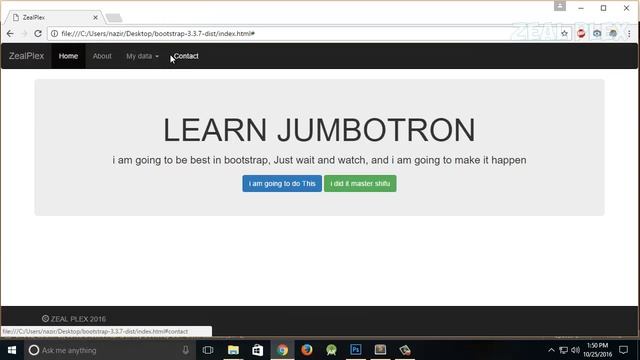The width and height of the screenshot is (640, 360).
Task: Open the About navbar link
Action: [102, 56]
